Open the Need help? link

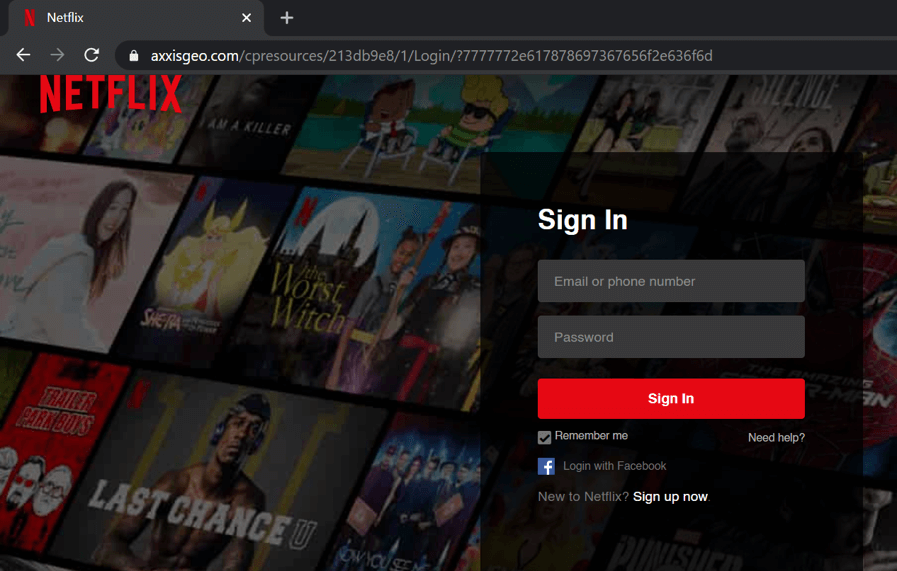click(776, 438)
